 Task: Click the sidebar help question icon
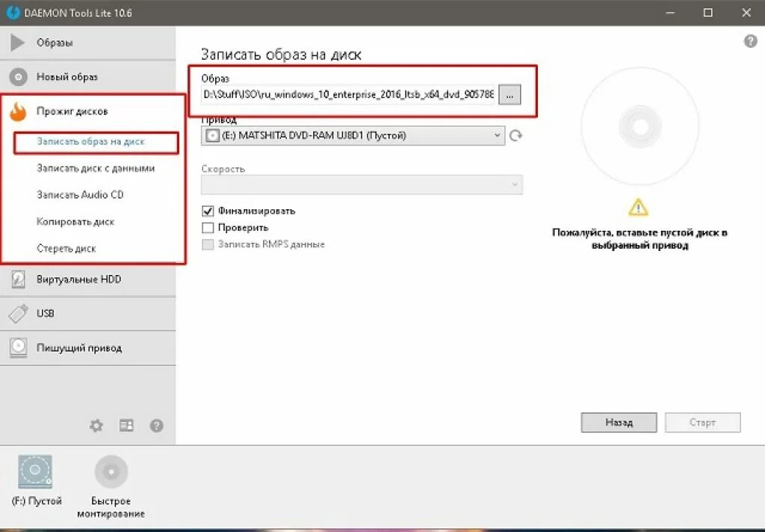(157, 426)
